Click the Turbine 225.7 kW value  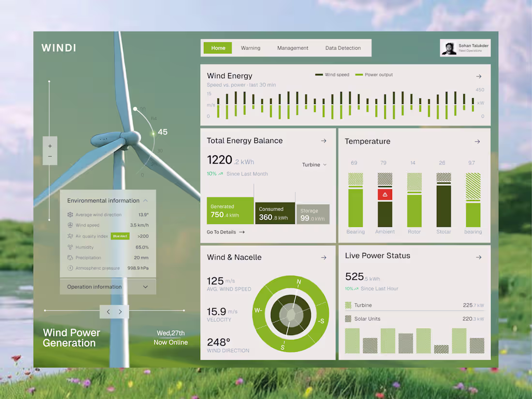pyautogui.click(x=473, y=305)
